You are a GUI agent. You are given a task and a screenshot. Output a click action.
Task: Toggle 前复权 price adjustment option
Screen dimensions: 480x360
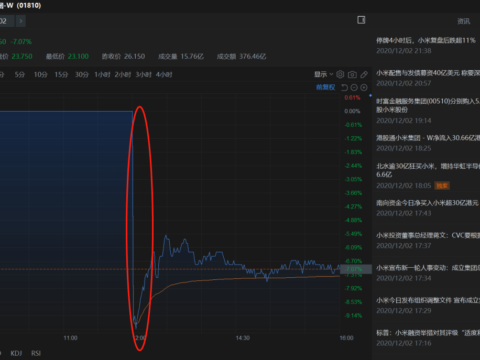(325, 87)
